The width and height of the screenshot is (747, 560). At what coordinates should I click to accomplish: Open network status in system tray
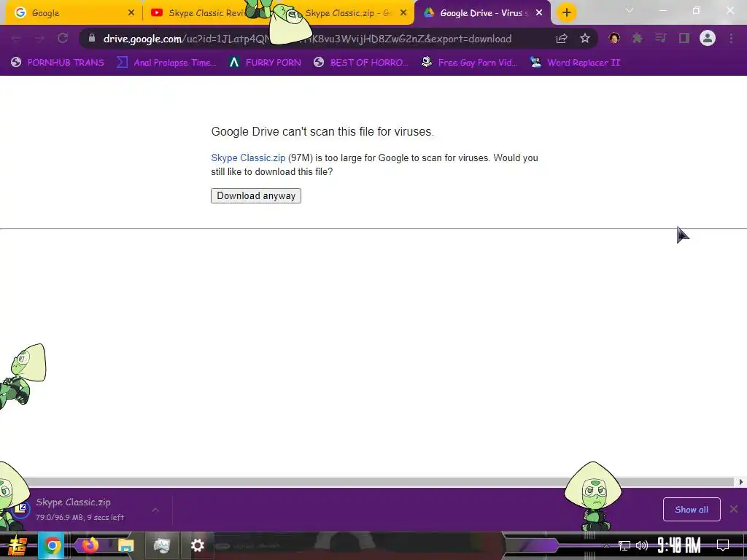624,545
